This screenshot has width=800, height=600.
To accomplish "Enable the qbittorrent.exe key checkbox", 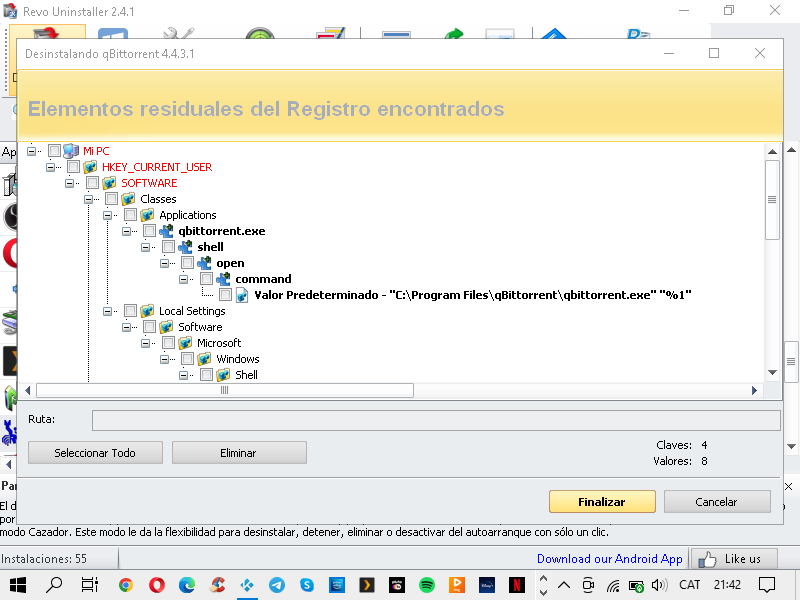I will coord(149,231).
